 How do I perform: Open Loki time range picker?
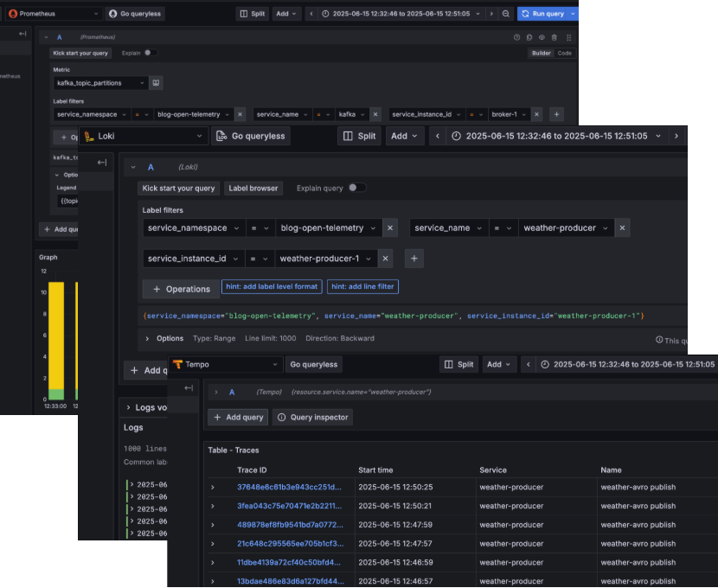coord(557,136)
